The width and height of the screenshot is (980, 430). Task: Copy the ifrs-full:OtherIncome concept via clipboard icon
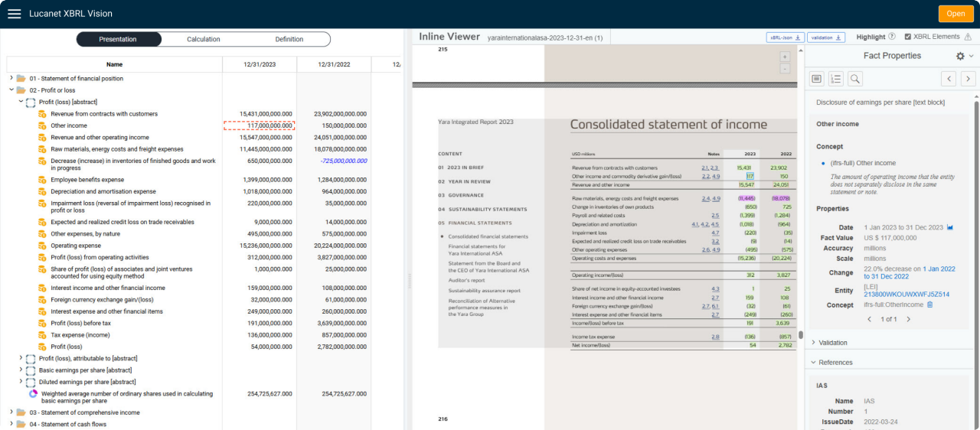click(929, 305)
